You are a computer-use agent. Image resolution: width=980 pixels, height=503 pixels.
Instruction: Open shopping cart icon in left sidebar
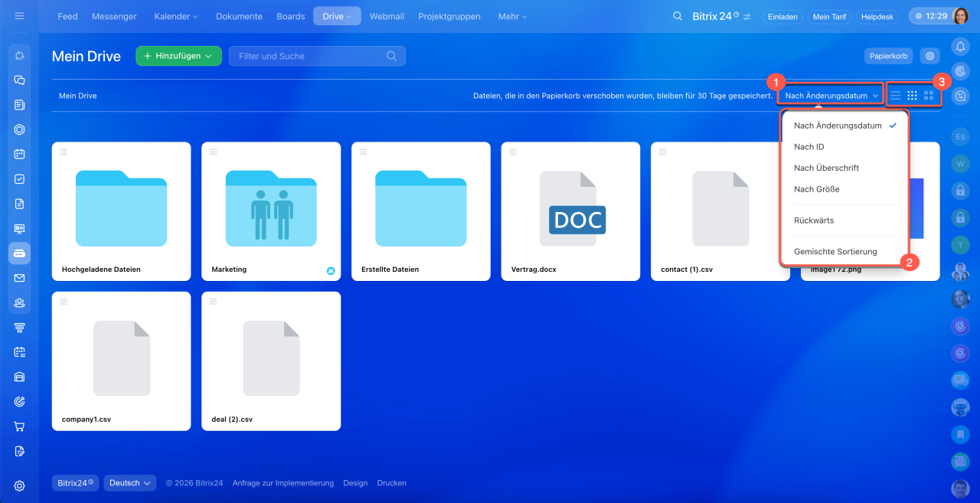[x=20, y=426]
